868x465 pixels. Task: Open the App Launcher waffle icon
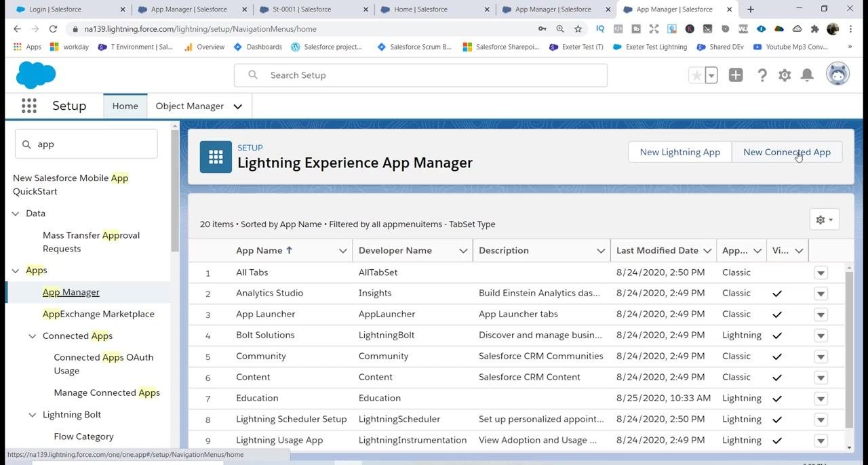(28, 106)
